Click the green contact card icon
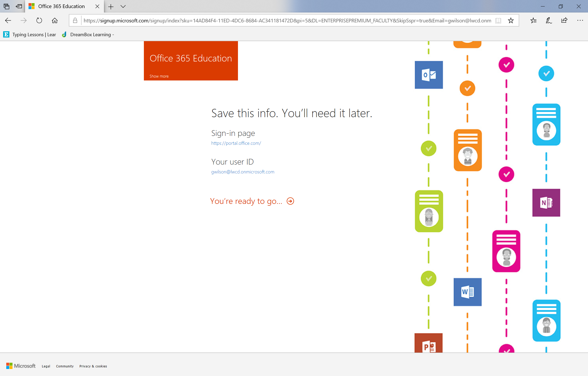The image size is (588, 376). (429, 210)
